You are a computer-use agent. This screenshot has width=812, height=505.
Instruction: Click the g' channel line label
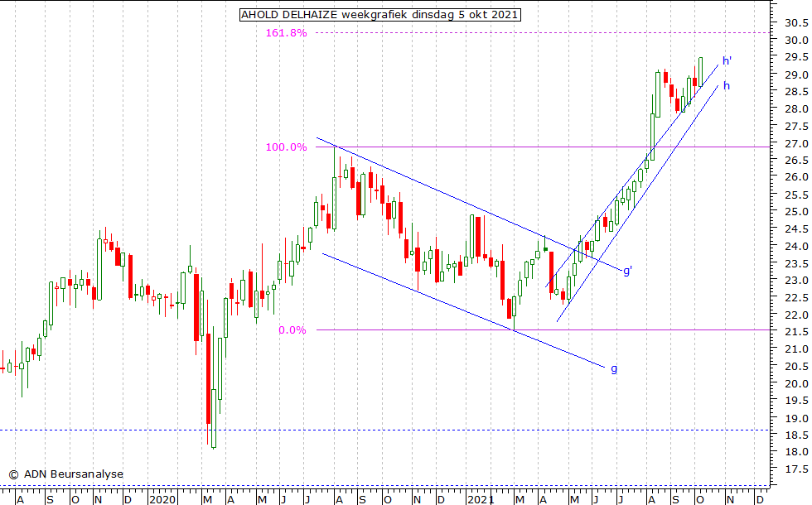[628, 271]
